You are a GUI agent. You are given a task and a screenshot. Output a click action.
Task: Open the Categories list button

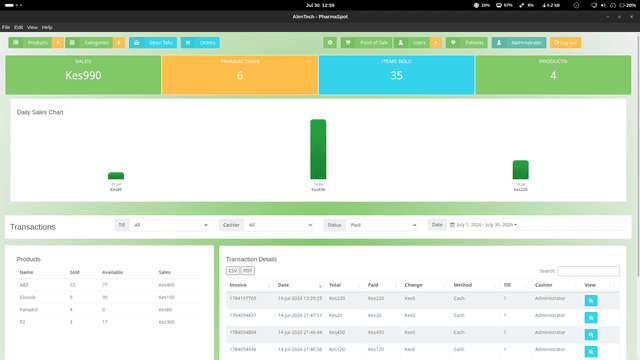[89, 42]
